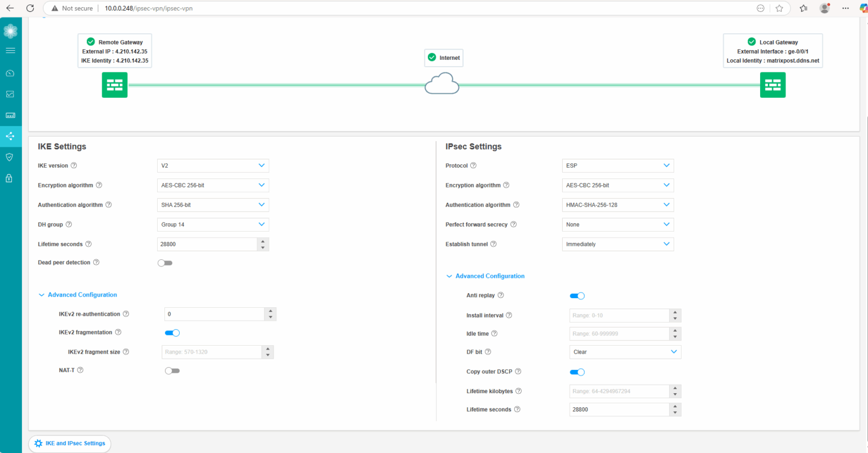
Task: Open the dashboard speedometer icon in sidebar
Action: (10, 73)
